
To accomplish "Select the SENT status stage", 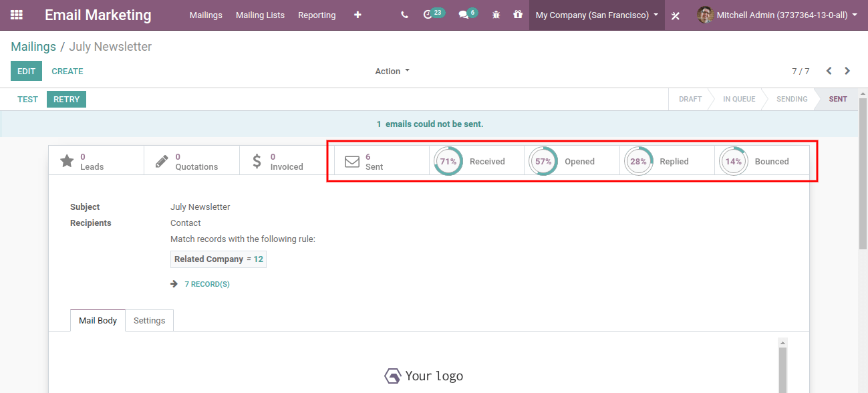I will (x=838, y=99).
